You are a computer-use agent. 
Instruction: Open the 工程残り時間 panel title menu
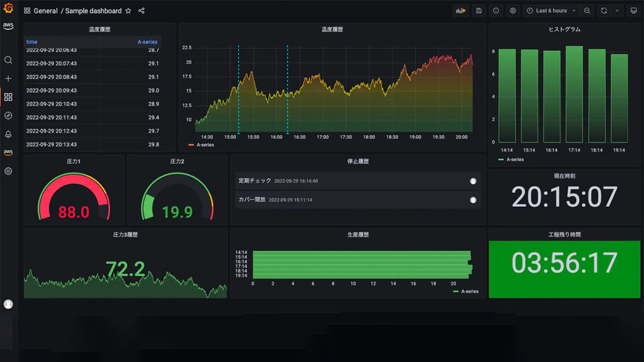click(x=564, y=234)
